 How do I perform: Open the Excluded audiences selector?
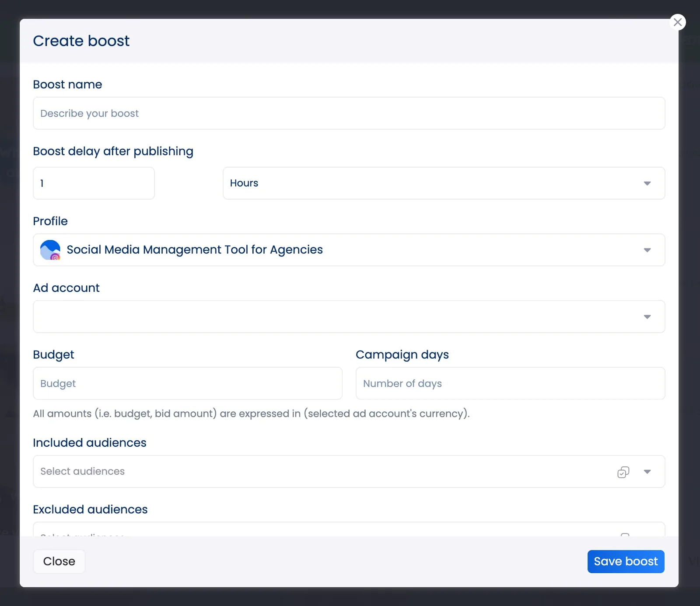306,530
